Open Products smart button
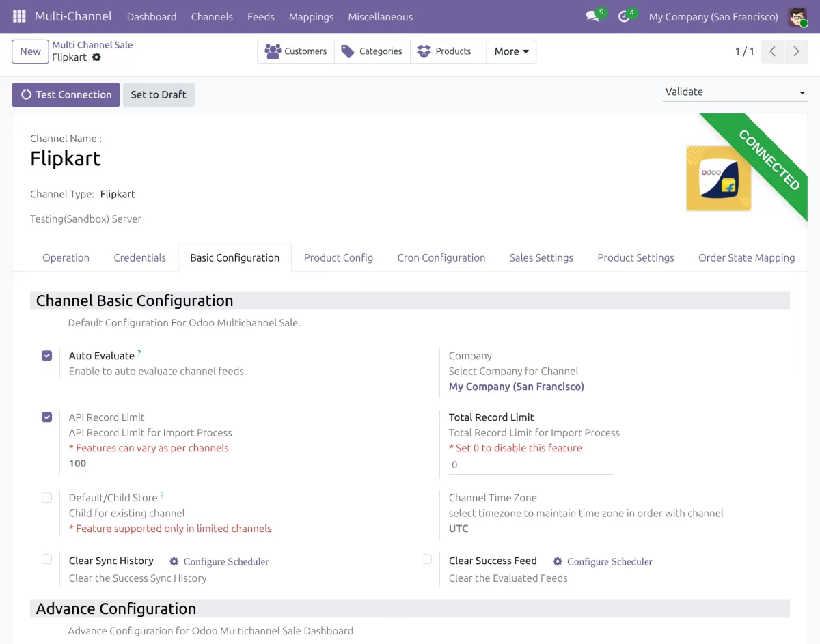The image size is (820, 644). click(448, 51)
